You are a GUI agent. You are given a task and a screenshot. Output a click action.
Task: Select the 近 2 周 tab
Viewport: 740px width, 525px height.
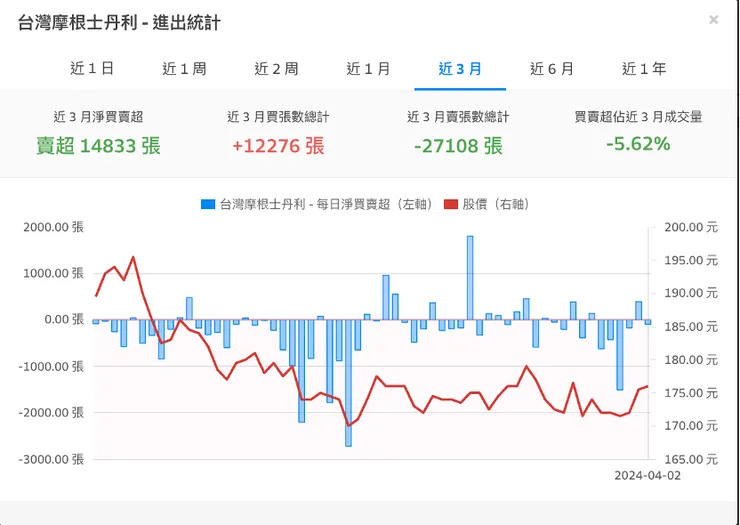point(276,69)
